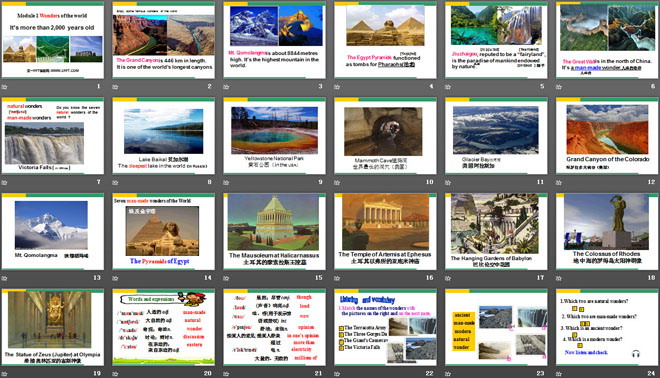Open the Mt. Qomolangma 8844 metres slide
The image size is (660, 378).
coord(274,40)
